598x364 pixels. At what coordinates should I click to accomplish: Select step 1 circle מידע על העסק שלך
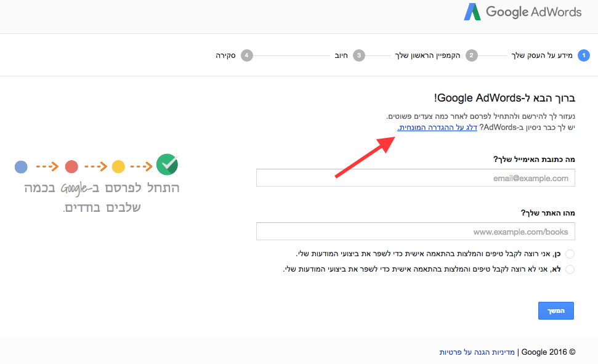(583, 55)
